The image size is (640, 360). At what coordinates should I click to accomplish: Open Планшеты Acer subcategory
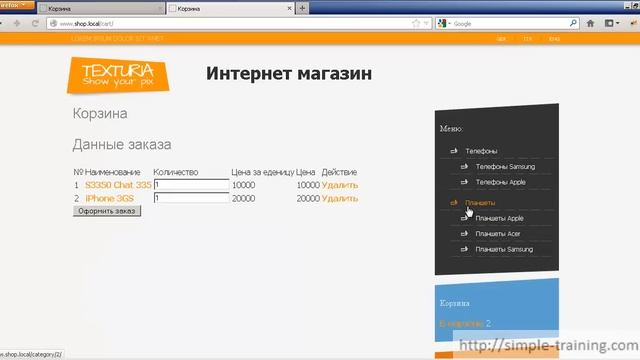pos(498,234)
